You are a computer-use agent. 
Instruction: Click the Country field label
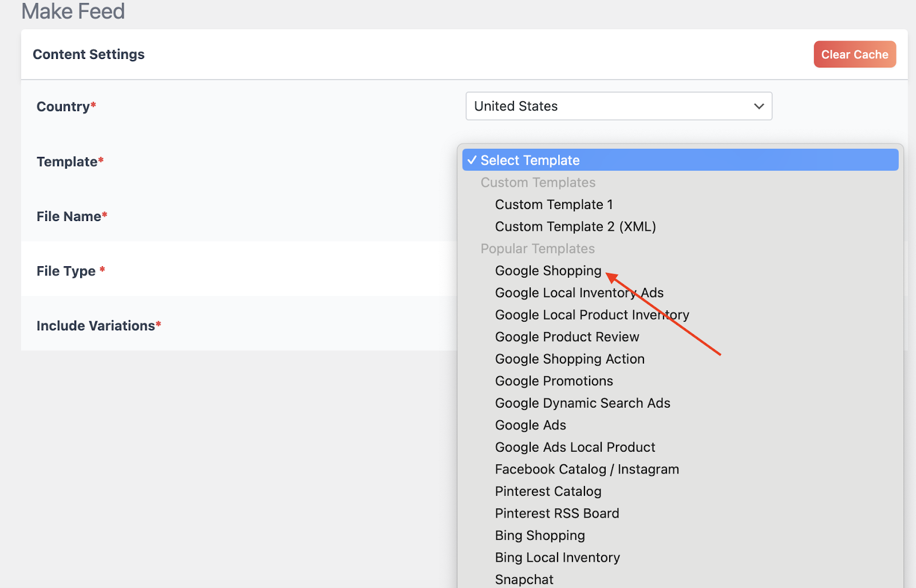[x=66, y=106]
